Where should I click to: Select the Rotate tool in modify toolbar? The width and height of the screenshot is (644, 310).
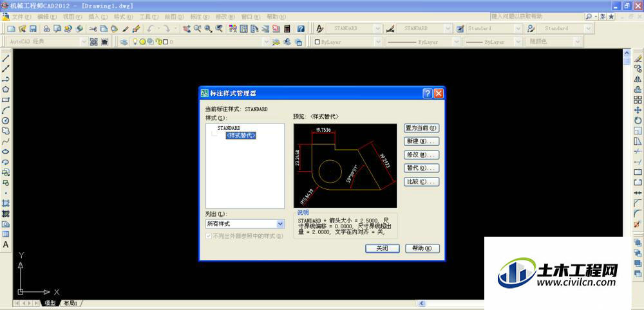pyautogui.click(x=638, y=120)
